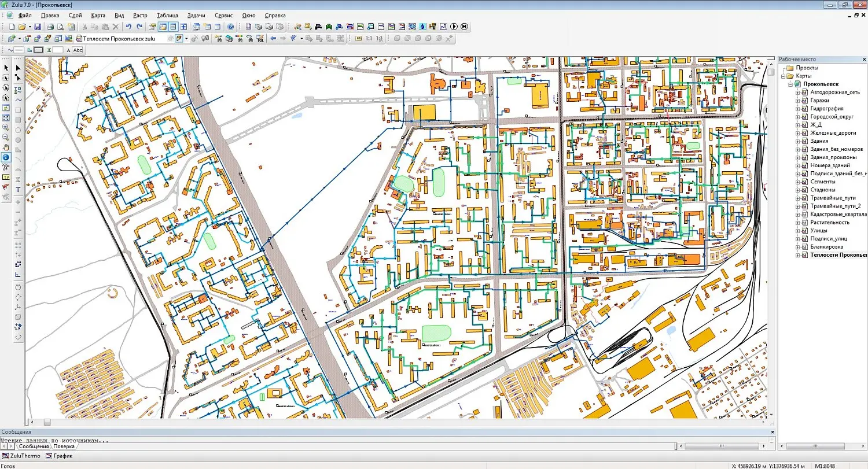
Task: Expand the Бланкировка layer node
Action: (797, 246)
